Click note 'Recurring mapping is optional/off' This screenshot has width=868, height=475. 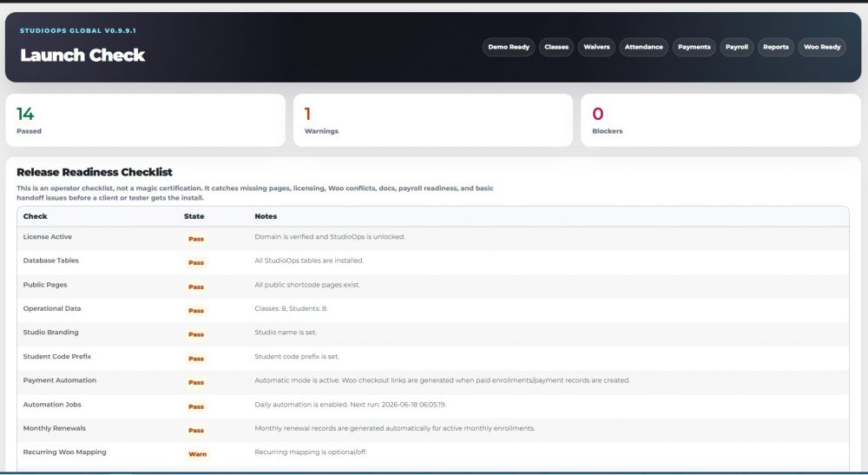tap(311, 452)
